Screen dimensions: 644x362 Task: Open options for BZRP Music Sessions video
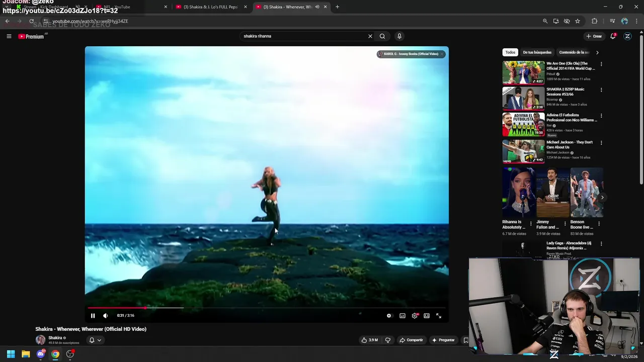601,90
